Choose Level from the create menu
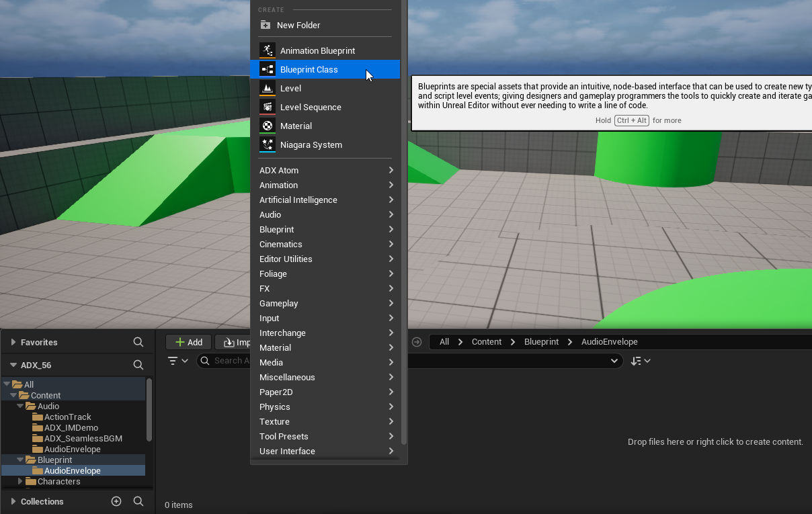Screen dimensions: 812x514 tap(325, 88)
